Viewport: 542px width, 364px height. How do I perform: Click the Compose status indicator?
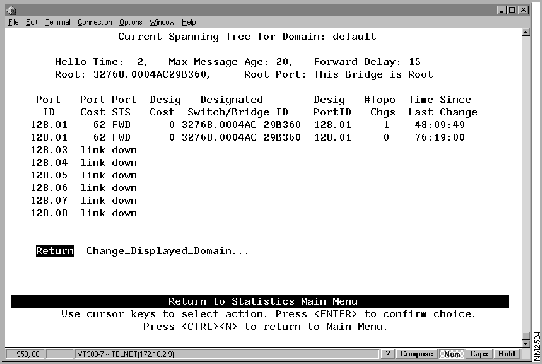[417, 354]
